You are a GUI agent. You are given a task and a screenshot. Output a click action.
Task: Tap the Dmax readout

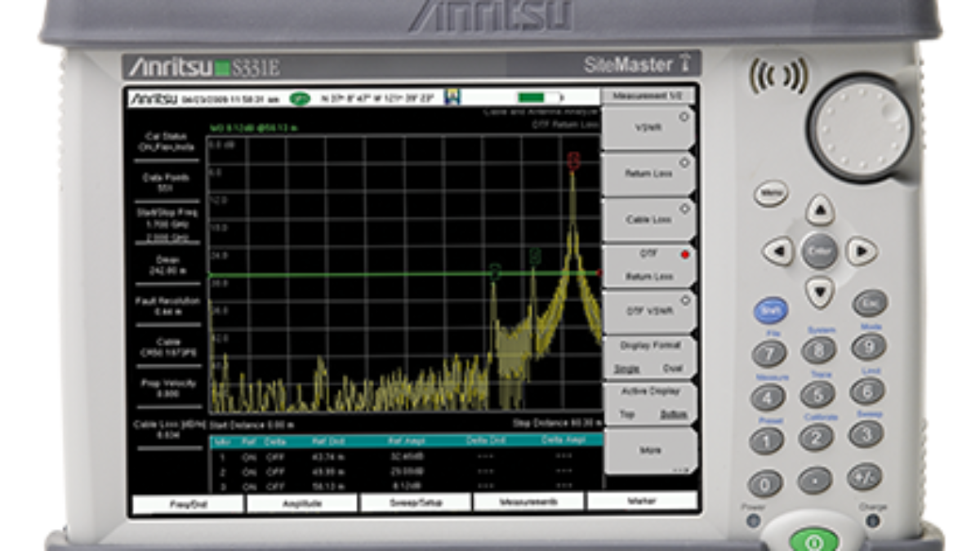(166, 264)
